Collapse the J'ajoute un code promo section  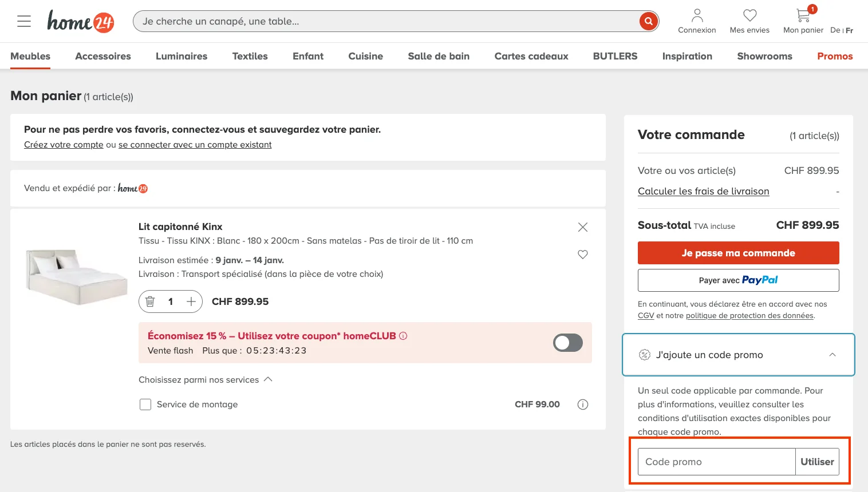(833, 355)
